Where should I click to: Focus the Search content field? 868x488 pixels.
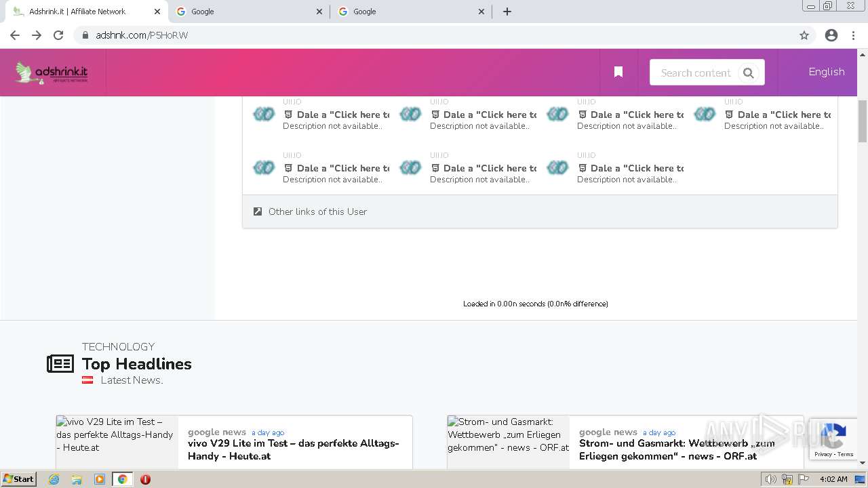[x=696, y=73]
